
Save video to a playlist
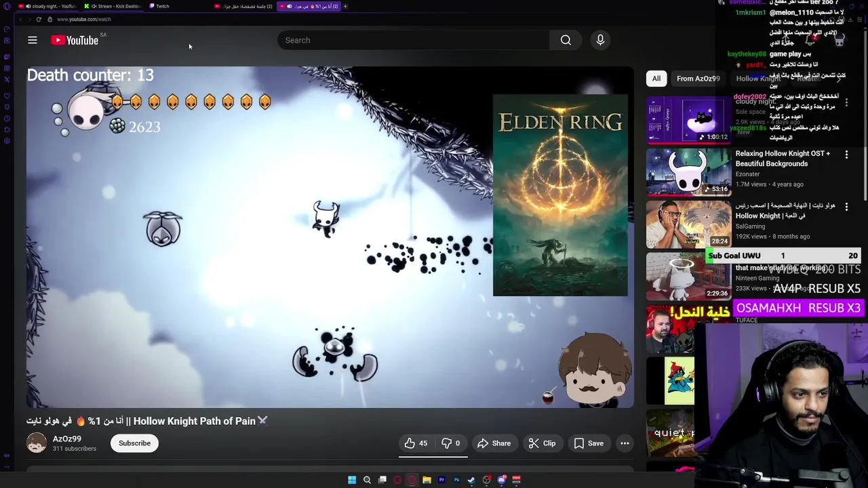[x=589, y=443]
